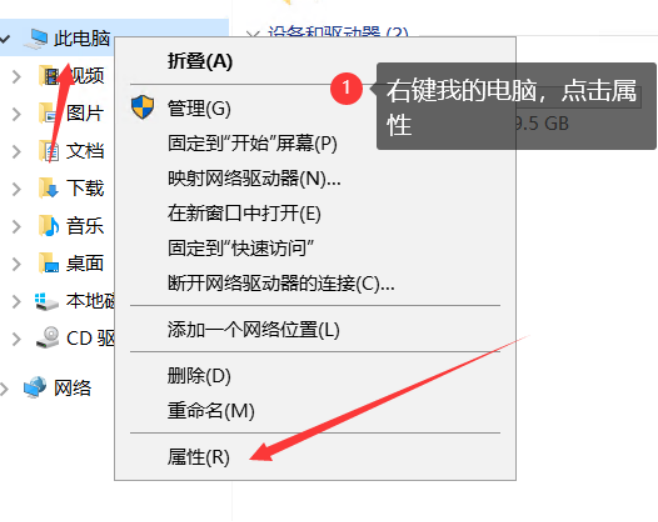
Task: Expand the 下载 tree node
Action: pos(16,189)
